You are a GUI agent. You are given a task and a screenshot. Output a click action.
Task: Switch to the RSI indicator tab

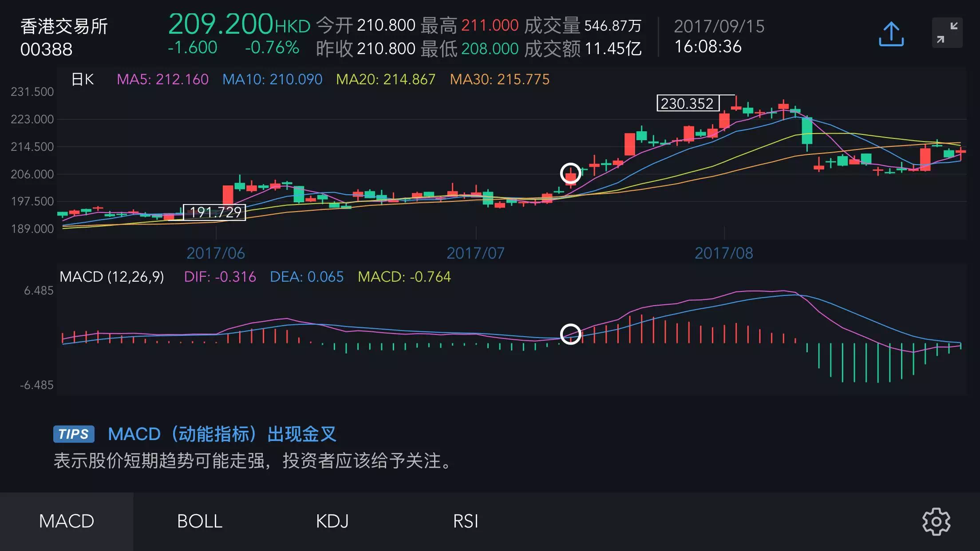pos(465,521)
